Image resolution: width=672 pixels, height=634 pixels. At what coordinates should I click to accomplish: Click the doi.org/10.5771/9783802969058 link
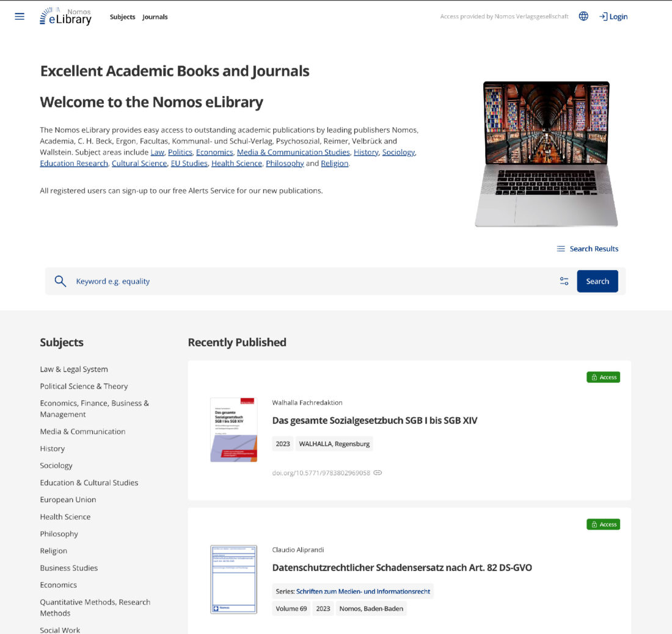pyautogui.click(x=321, y=473)
